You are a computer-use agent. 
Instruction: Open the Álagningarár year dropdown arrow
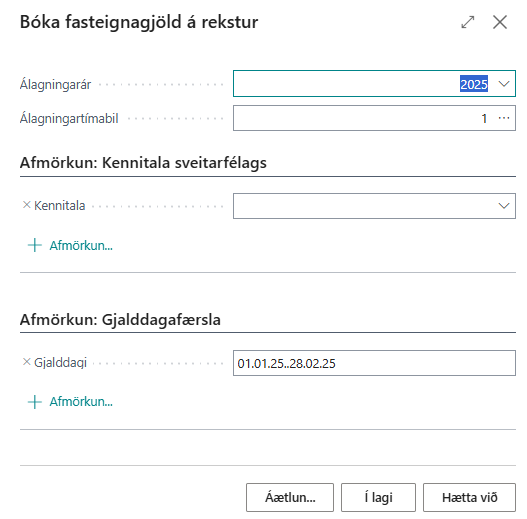pyautogui.click(x=504, y=84)
